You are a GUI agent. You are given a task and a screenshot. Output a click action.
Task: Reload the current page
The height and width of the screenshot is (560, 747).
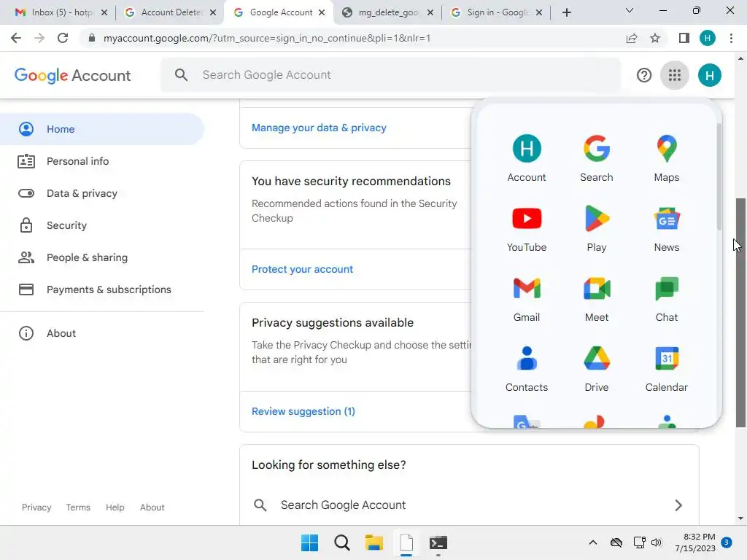63,38
